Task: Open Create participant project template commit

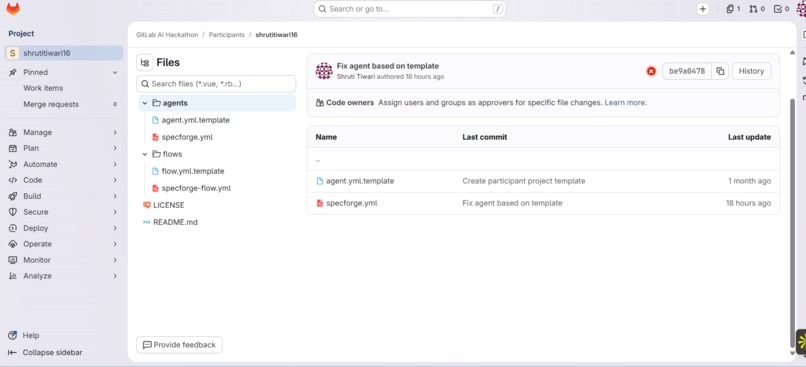Action: coord(523,181)
